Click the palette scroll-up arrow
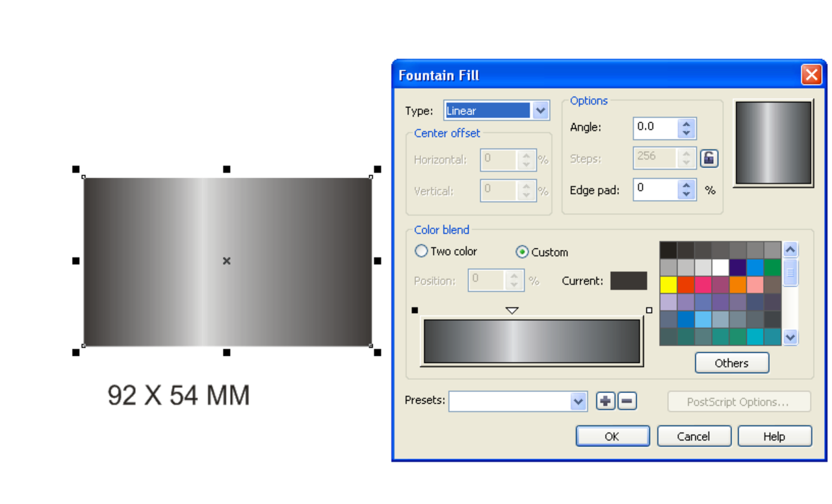 click(x=790, y=249)
